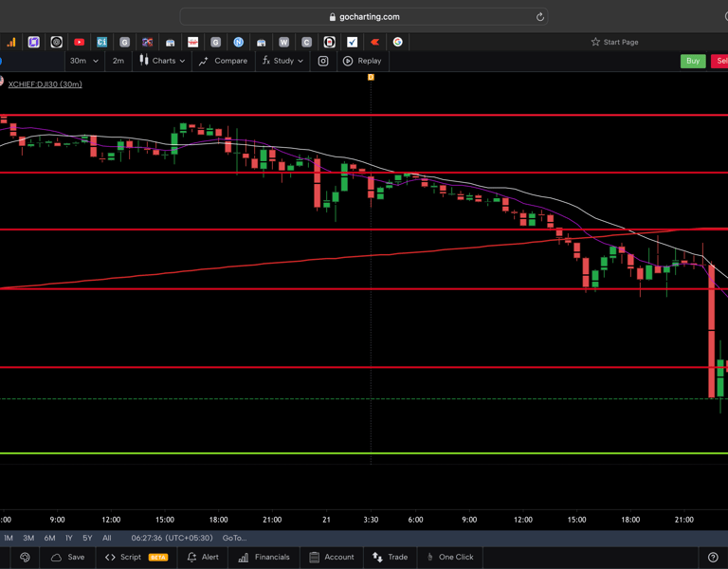Reload the page with refresh icon

pos(539,17)
